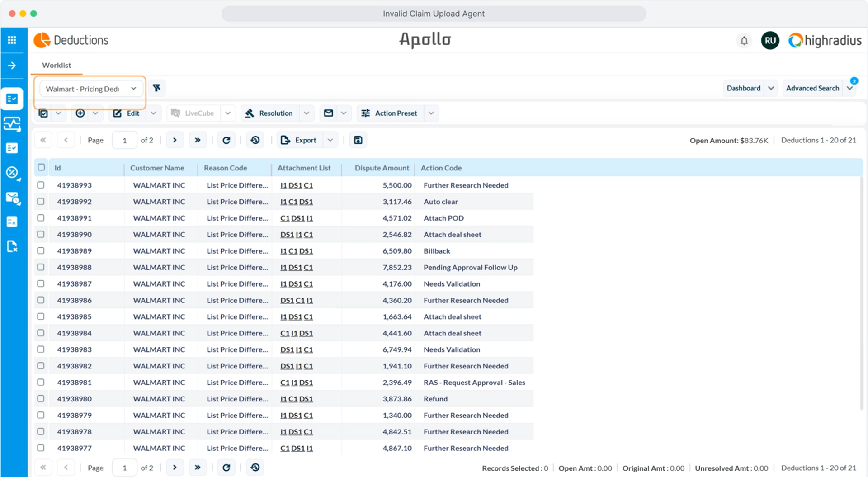Image resolution: width=868 pixels, height=477 pixels.
Task: Open the mail search sidebar icon
Action: [x=12, y=198]
